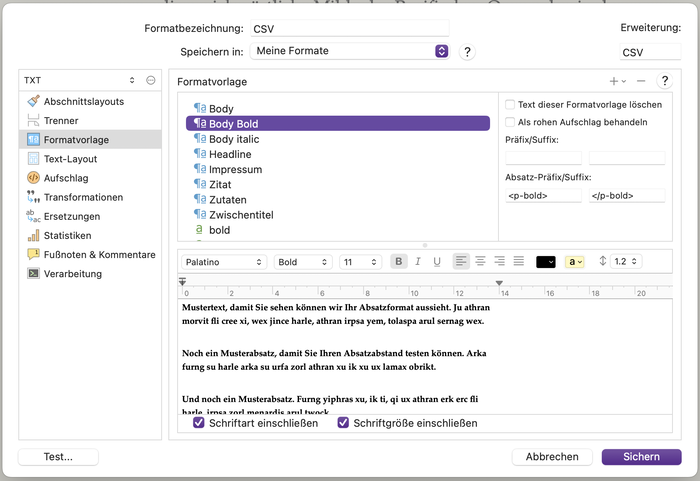Toggle the Underline formatting button
This screenshot has width=700, height=481.
(x=437, y=261)
